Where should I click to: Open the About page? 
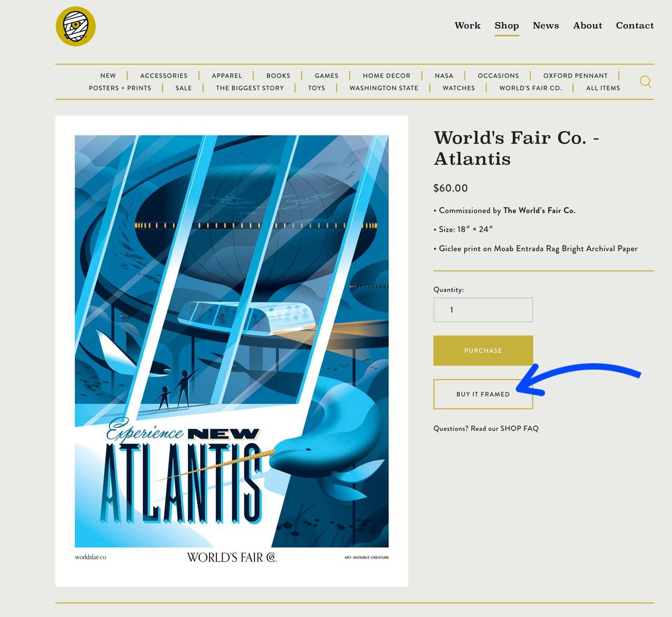click(587, 25)
